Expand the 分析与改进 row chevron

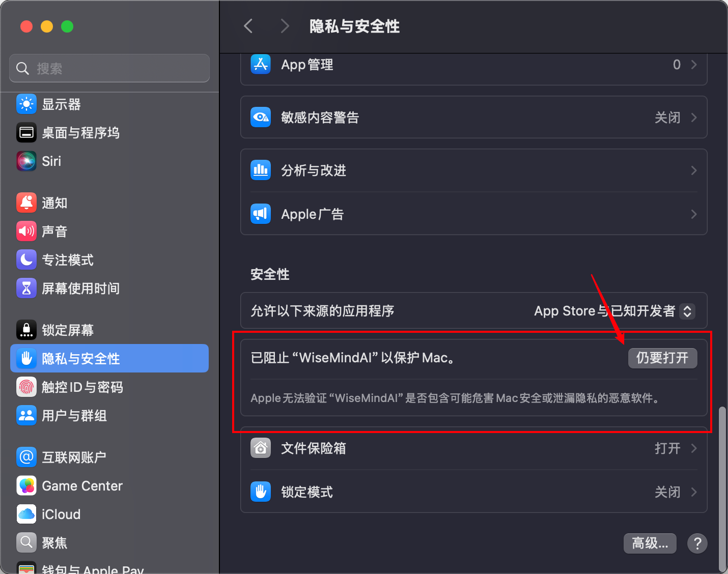click(x=693, y=170)
